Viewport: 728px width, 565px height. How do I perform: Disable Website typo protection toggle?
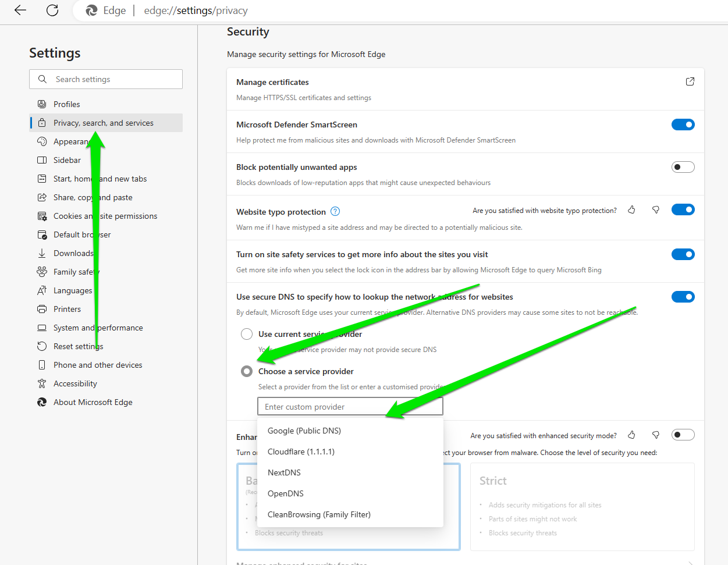pos(683,209)
